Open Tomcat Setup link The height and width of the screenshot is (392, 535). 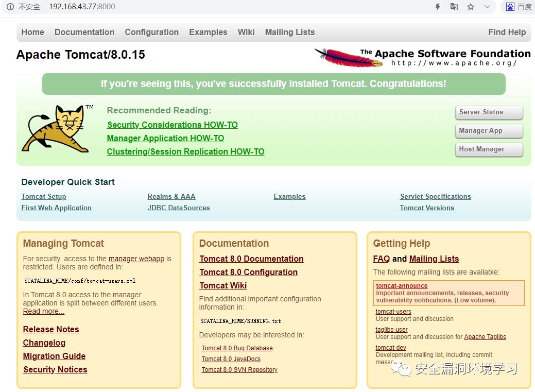click(44, 196)
